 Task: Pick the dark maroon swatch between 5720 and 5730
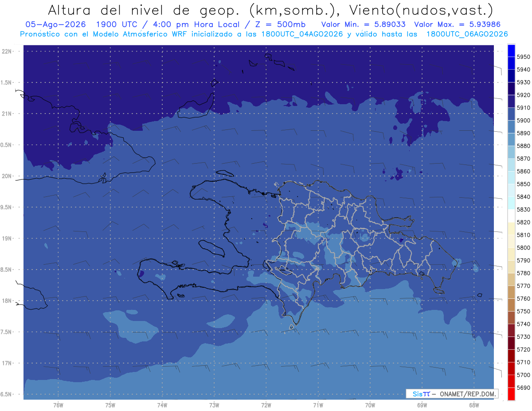(511, 343)
